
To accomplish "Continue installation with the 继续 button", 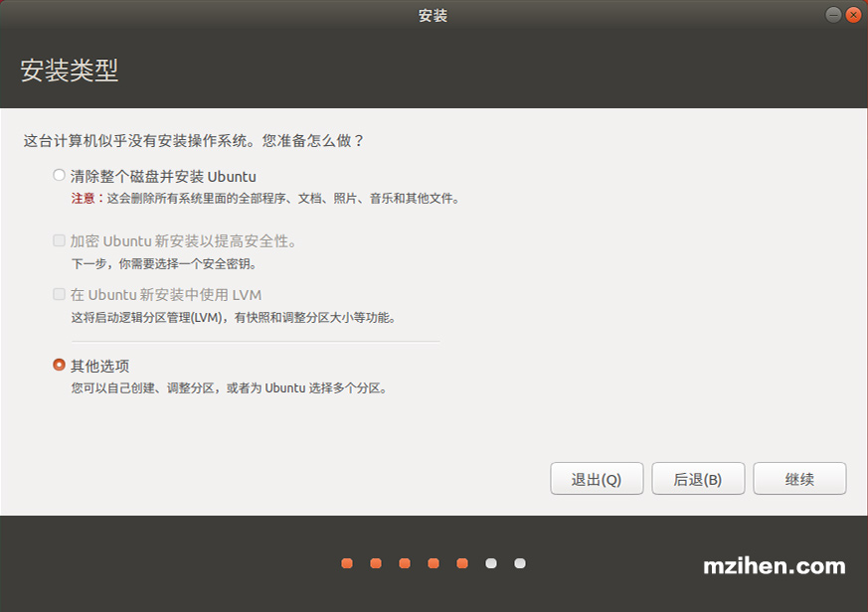I will coord(799,479).
